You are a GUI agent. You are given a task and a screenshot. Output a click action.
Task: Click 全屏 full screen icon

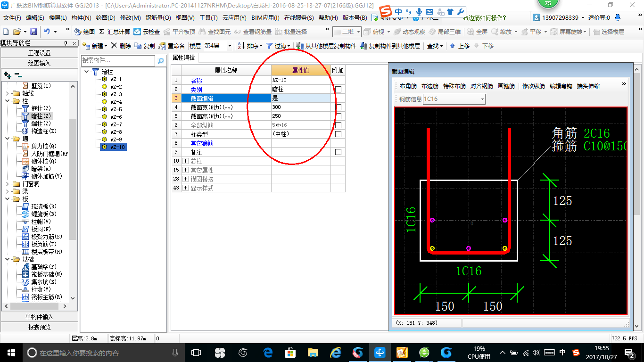click(471, 32)
